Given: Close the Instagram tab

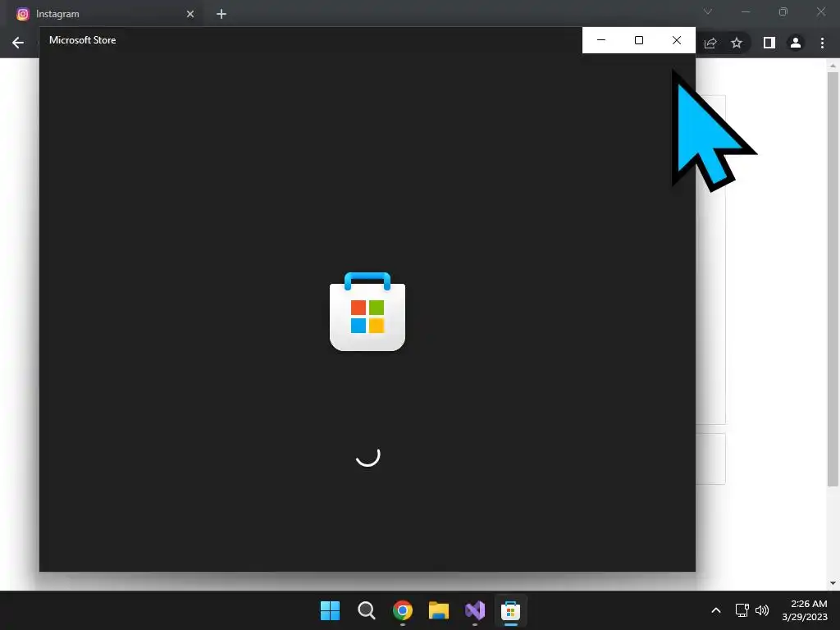Looking at the screenshot, I should click(190, 14).
